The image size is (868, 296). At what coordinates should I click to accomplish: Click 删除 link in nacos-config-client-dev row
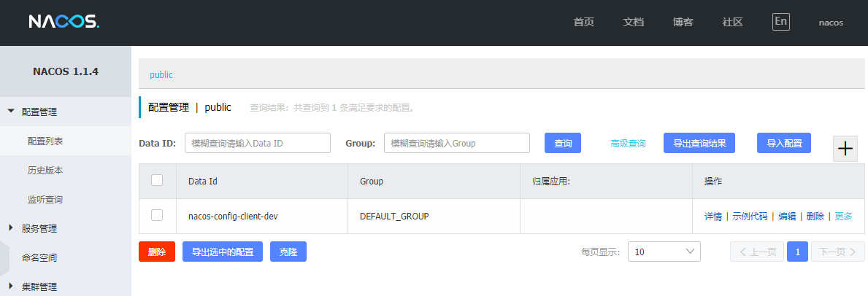coord(815,217)
